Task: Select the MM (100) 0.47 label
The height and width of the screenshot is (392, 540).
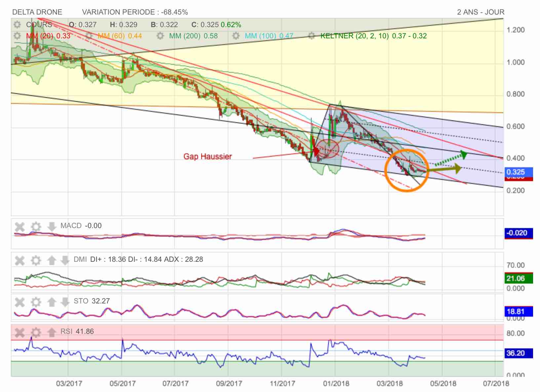Action: [x=269, y=36]
